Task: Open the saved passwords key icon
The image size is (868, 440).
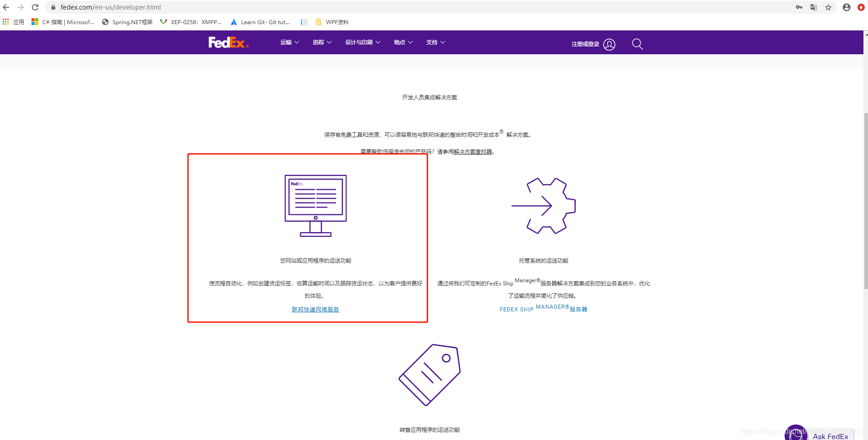Action: click(799, 7)
